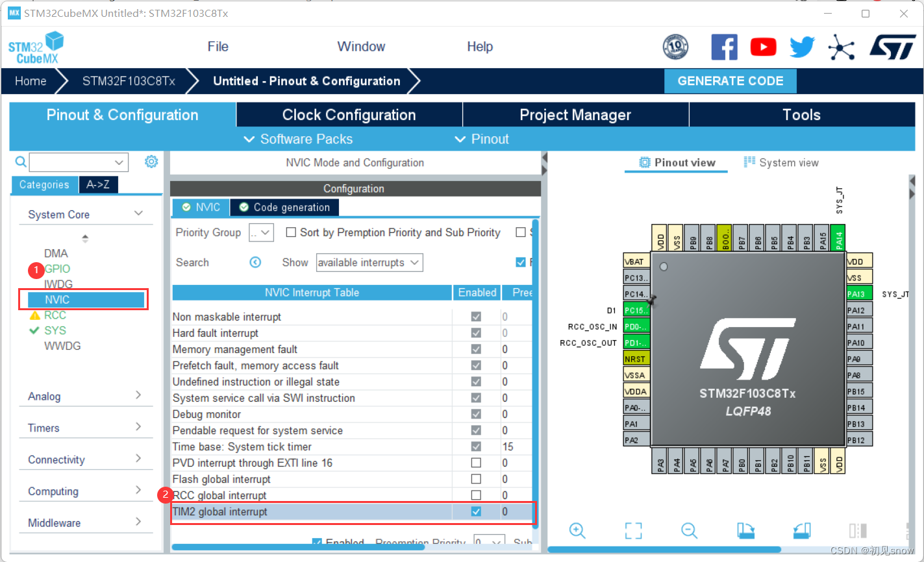
Task: Expand the Middleware category
Action: (138, 521)
